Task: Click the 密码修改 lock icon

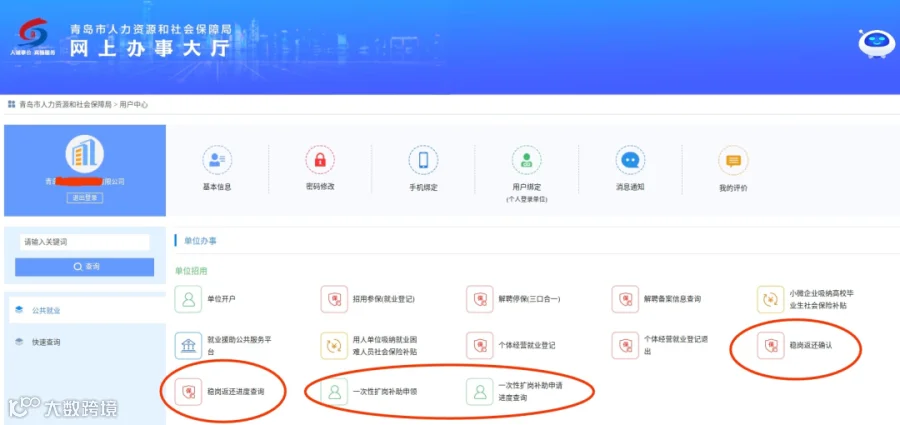Action: pyautogui.click(x=320, y=160)
